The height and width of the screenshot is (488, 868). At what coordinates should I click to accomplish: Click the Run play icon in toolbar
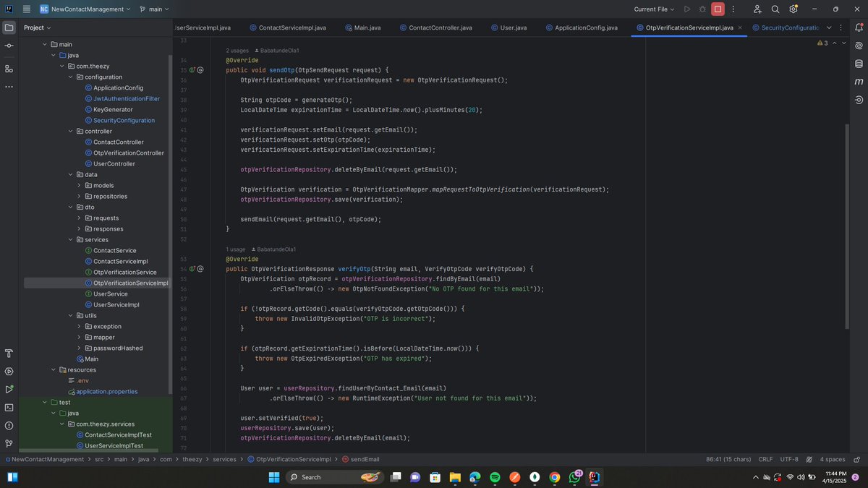687,9
